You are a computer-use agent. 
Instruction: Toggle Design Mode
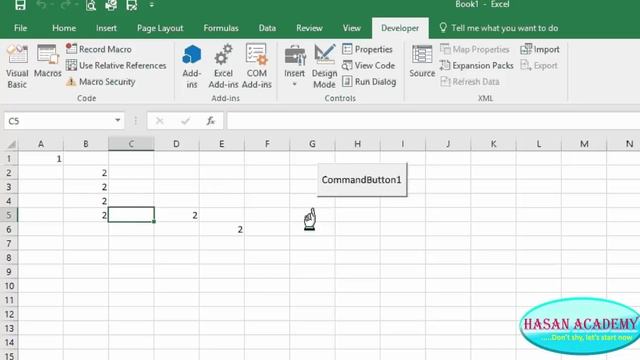(x=324, y=67)
